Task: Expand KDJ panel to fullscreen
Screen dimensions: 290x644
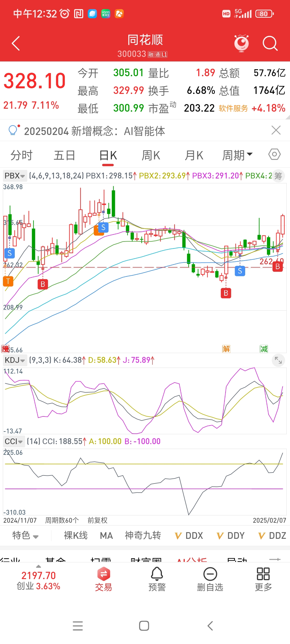Action: (278, 360)
